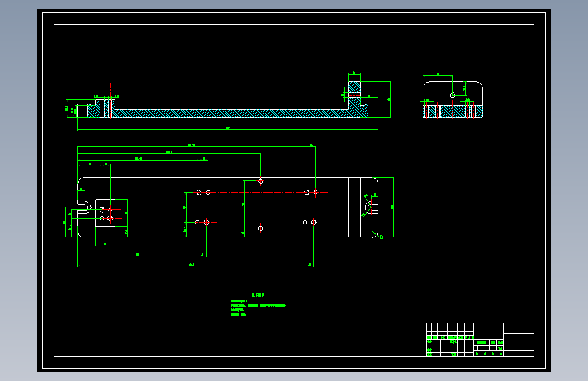Pick the single hole near the plan view's top edge
The width and height of the screenshot is (588, 381).
(260, 181)
